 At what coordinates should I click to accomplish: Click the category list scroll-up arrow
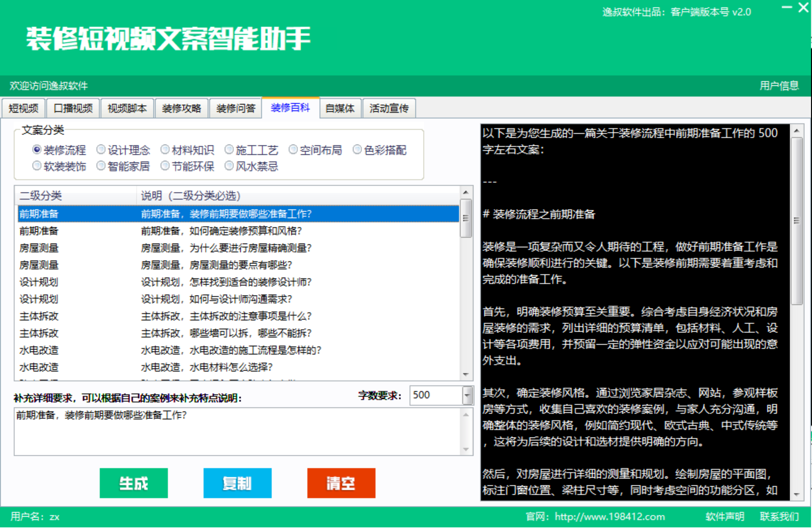point(466,192)
